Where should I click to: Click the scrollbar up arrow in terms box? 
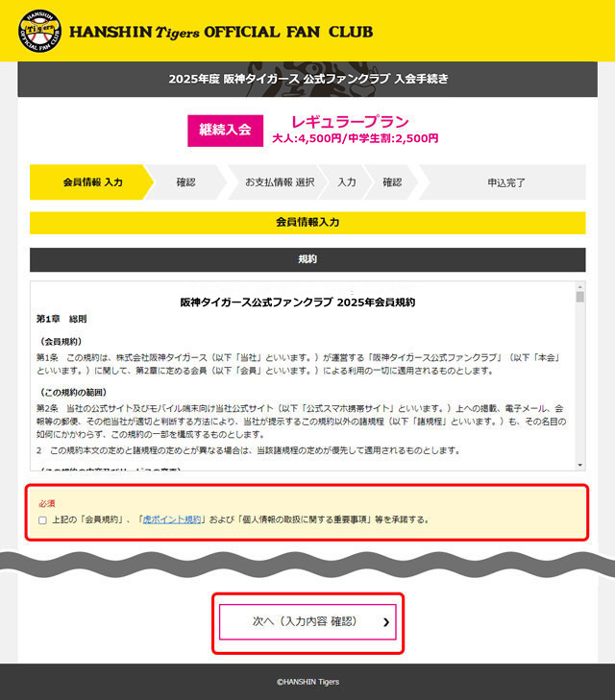(x=579, y=286)
